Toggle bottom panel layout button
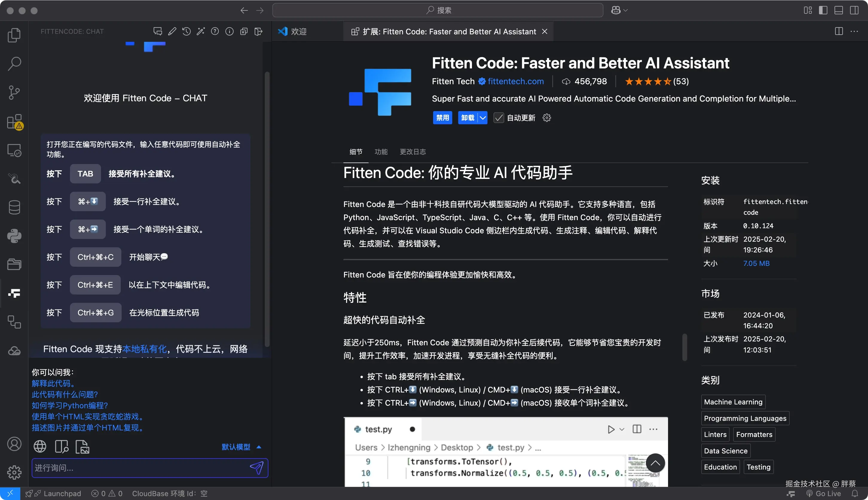 tap(838, 10)
